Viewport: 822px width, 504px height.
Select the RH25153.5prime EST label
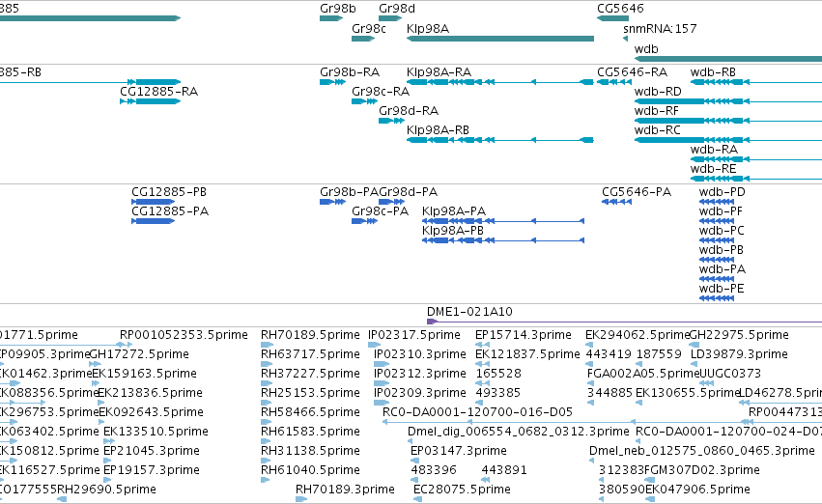(x=310, y=393)
